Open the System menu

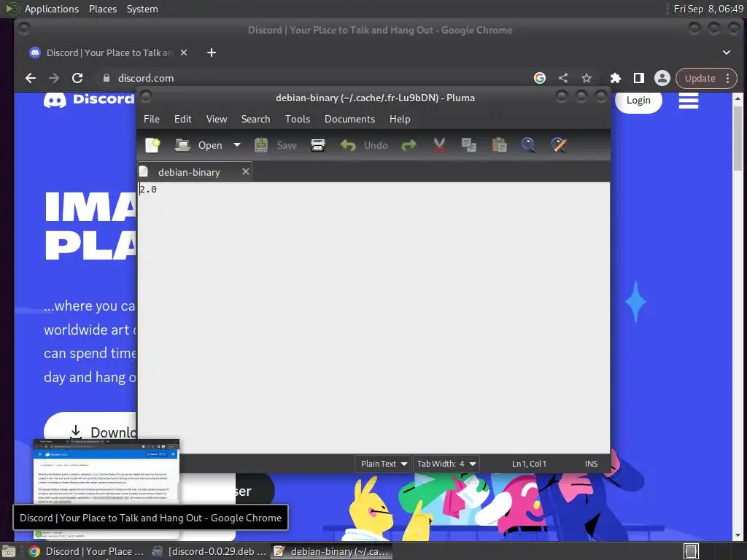[x=142, y=9]
